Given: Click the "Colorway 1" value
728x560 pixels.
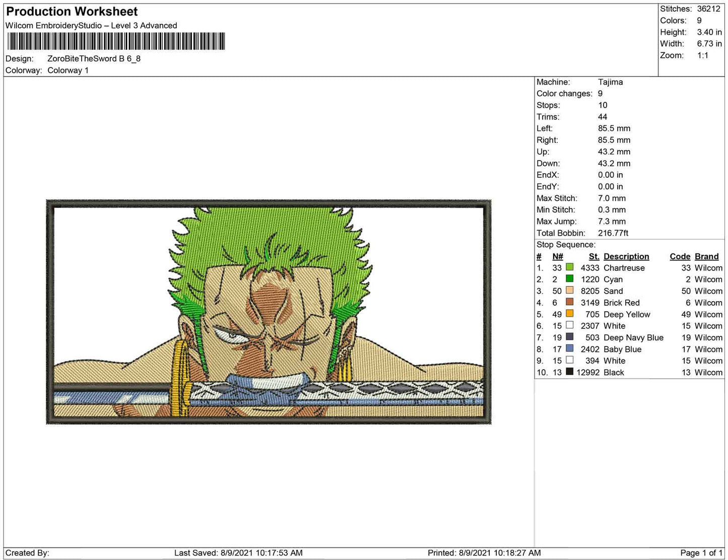Looking at the screenshot, I should (68, 71).
